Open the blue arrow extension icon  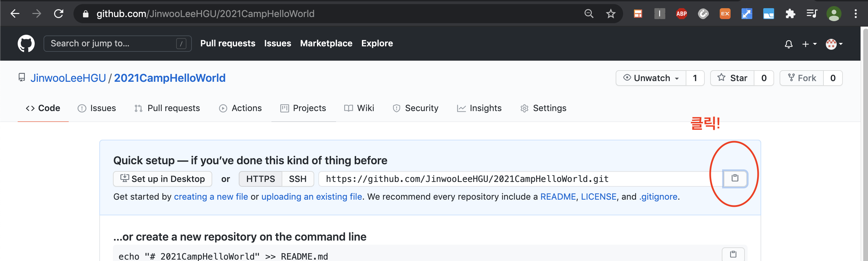click(x=747, y=14)
